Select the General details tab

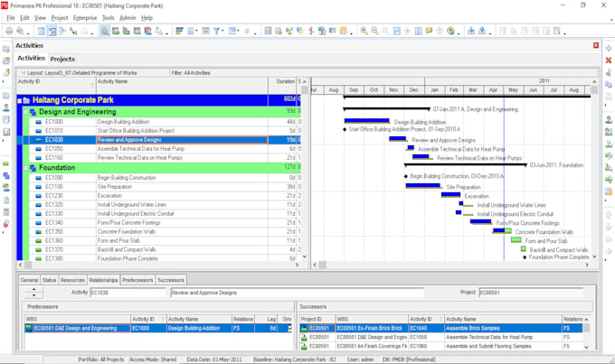click(30, 280)
